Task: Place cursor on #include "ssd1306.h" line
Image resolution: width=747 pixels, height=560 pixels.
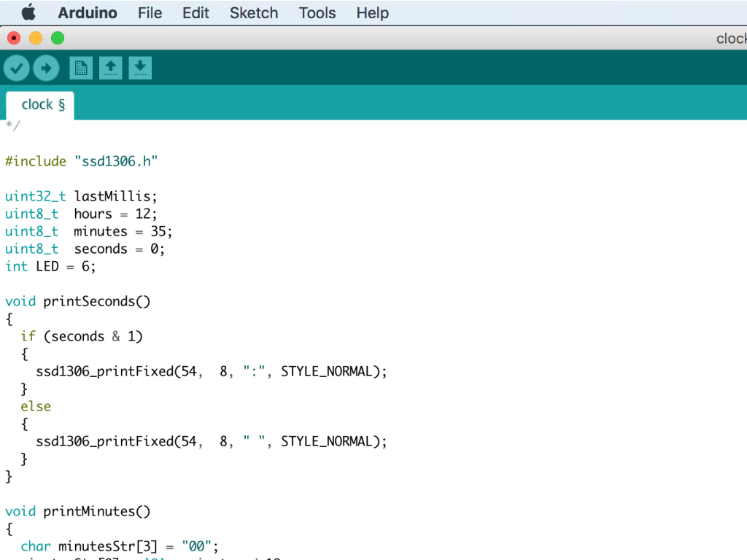Action: pos(82,161)
